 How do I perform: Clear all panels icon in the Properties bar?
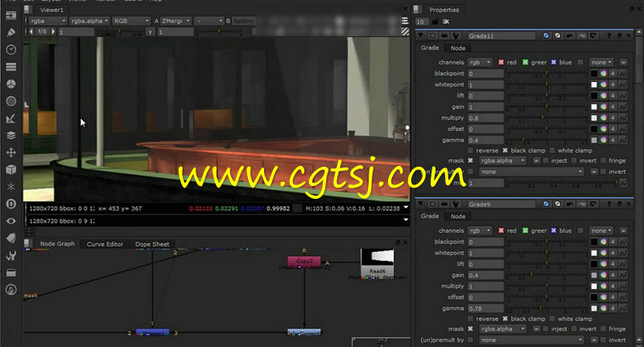click(x=446, y=22)
